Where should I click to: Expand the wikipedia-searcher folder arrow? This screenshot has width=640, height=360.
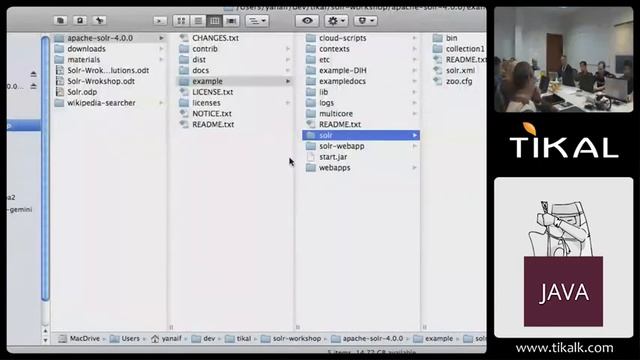pos(162,103)
